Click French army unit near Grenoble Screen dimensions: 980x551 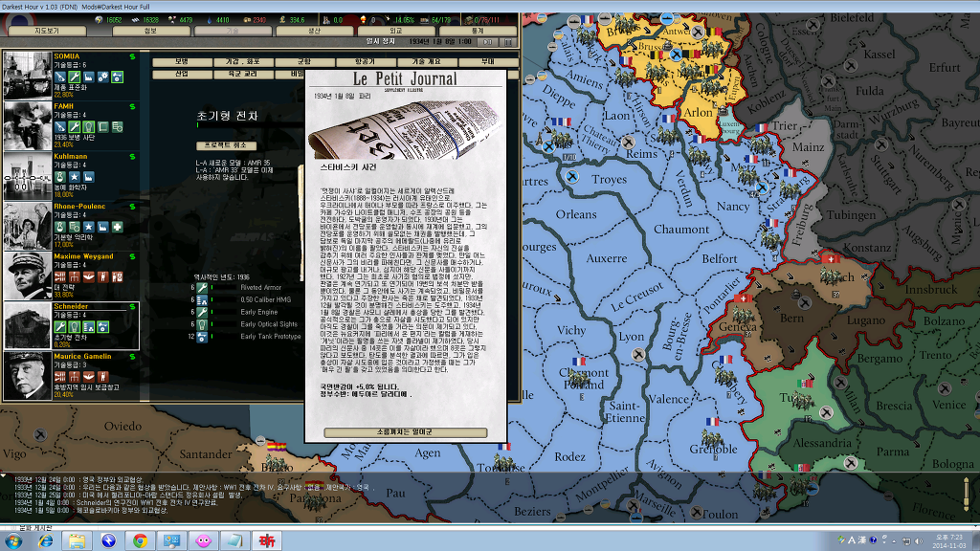[x=712, y=438]
